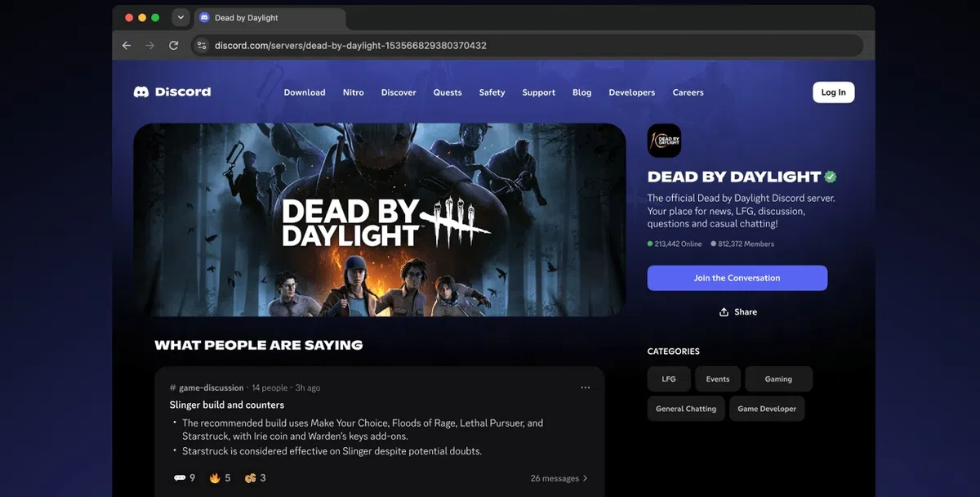Select the LFG category tag
This screenshot has width=980, height=497.
click(x=669, y=379)
